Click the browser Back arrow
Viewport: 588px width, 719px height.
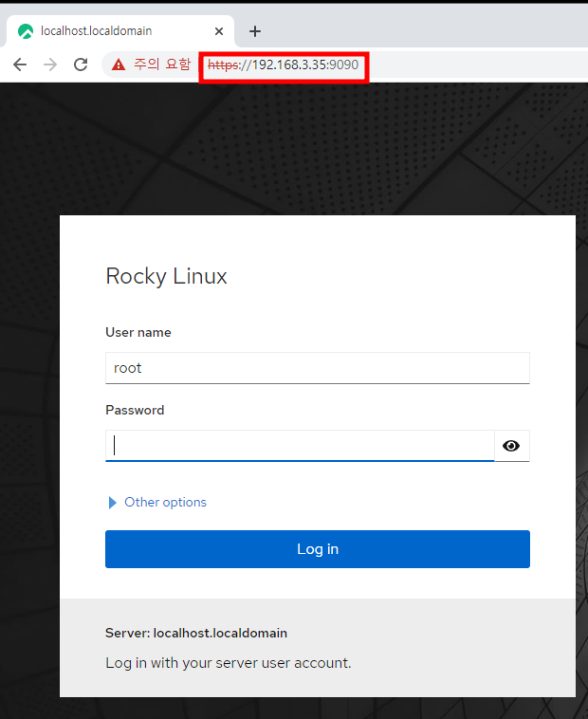(x=20, y=65)
